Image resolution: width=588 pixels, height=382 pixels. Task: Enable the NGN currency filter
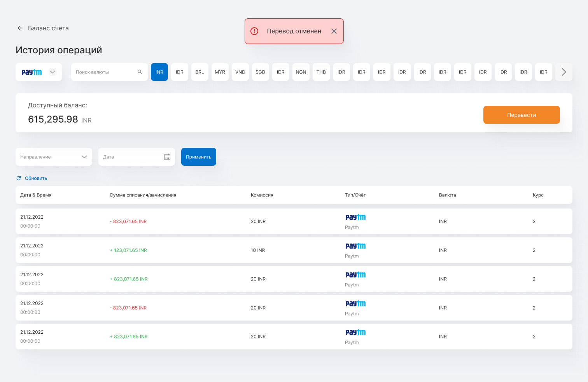pos(301,72)
